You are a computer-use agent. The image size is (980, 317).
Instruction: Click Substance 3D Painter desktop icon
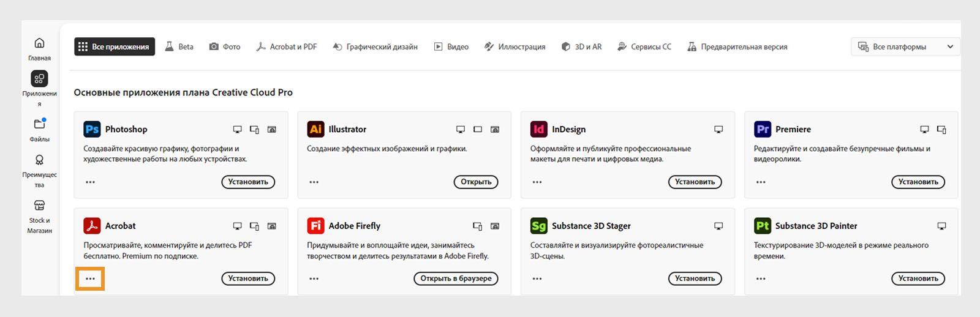pyautogui.click(x=941, y=226)
